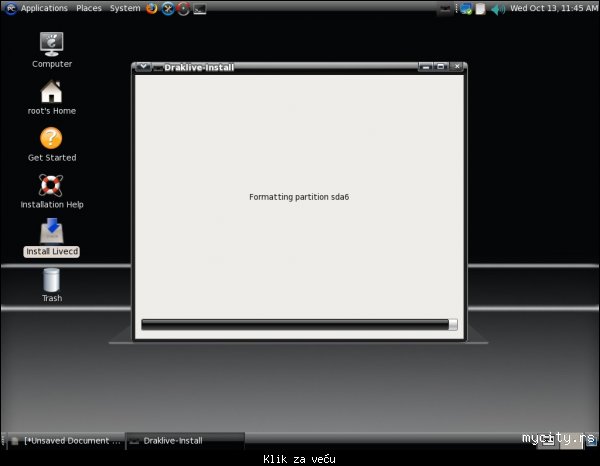Click the dark tray applet left of network icon

[x=445, y=9]
